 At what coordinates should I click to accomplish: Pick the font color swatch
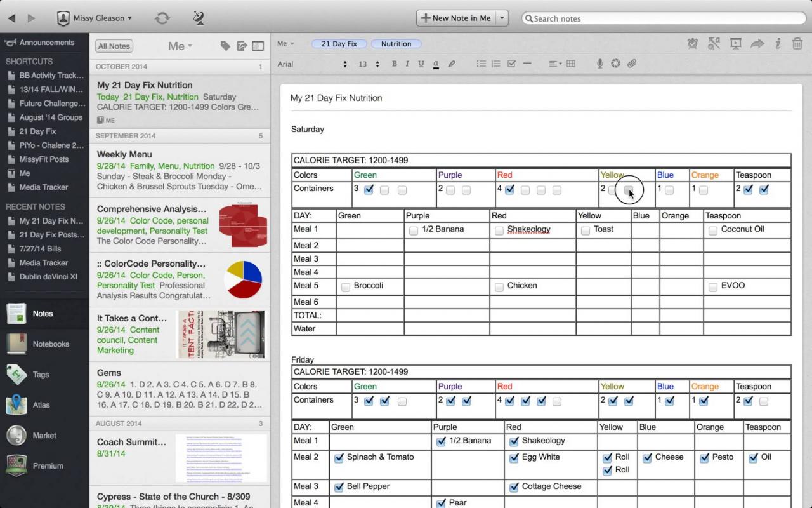coord(436,63)
